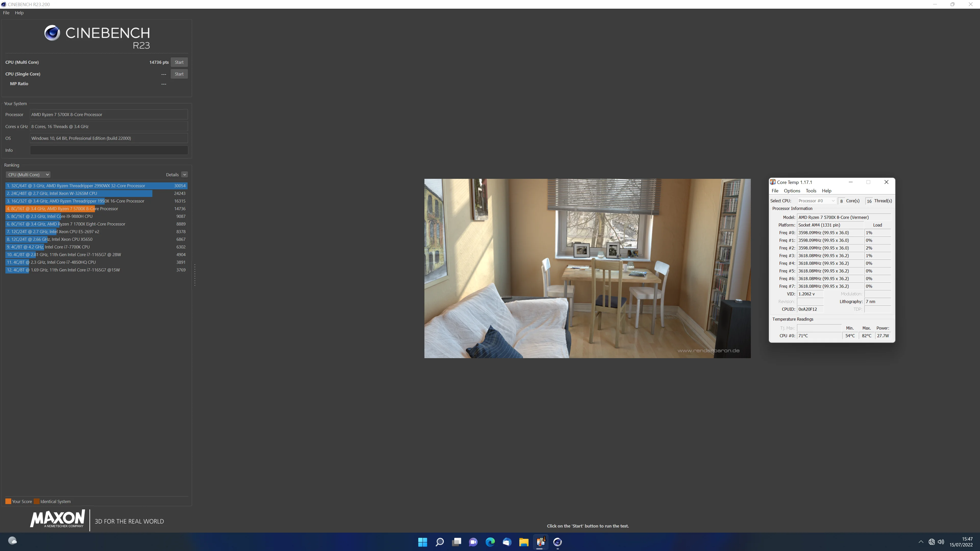Open taskbar Search
The height and width of the screenshot is (551, 980).
click(x=439, y=542)
